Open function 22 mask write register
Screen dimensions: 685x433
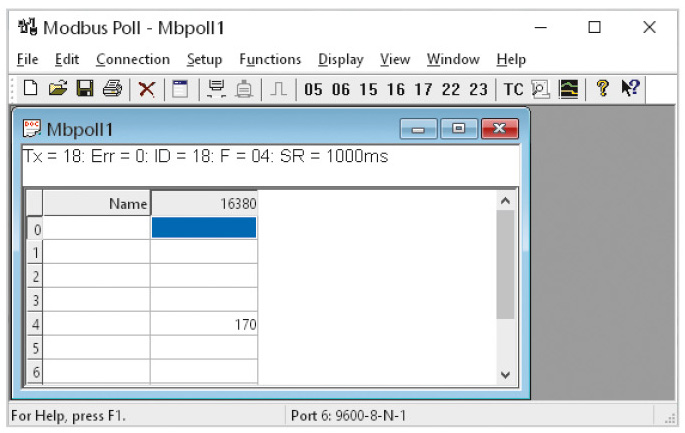[450, 90]
